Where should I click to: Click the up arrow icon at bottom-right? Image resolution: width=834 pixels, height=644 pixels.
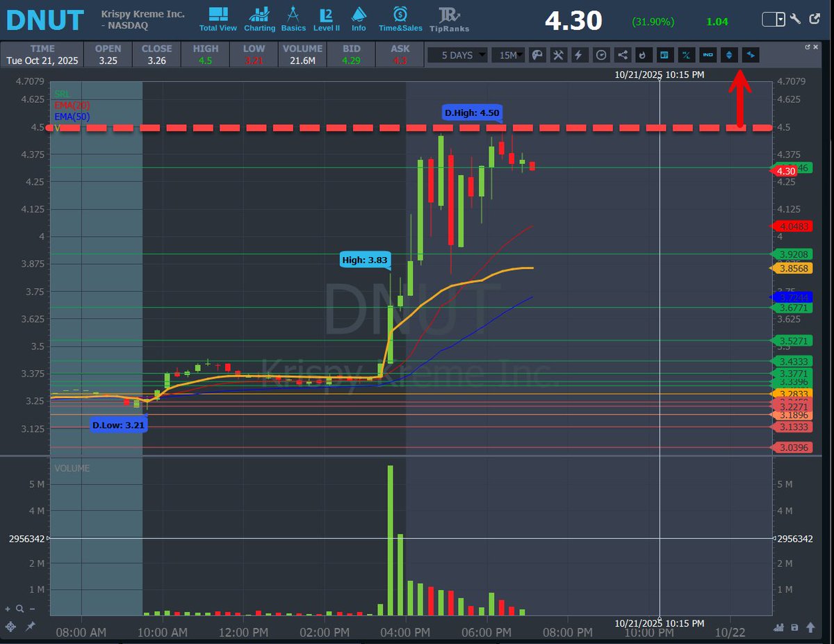tap(811, 627)
